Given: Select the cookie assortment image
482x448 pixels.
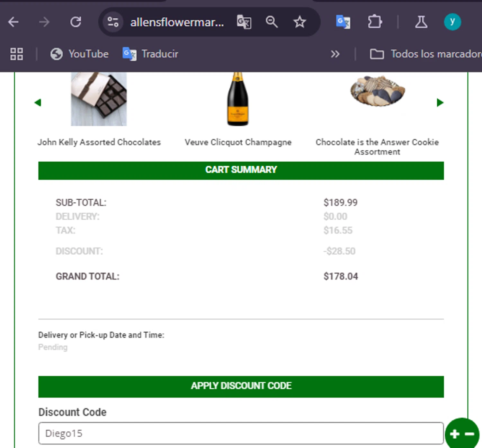Looking at the screenshot, I should [x=378, y=91].
